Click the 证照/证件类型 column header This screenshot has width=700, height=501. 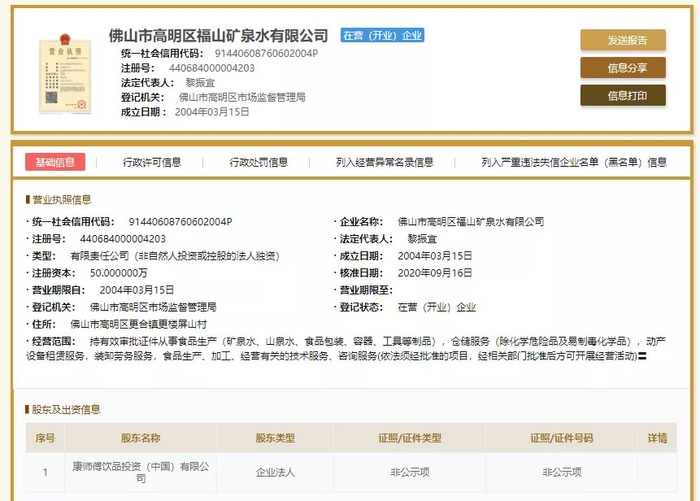(x=409, y=438)
